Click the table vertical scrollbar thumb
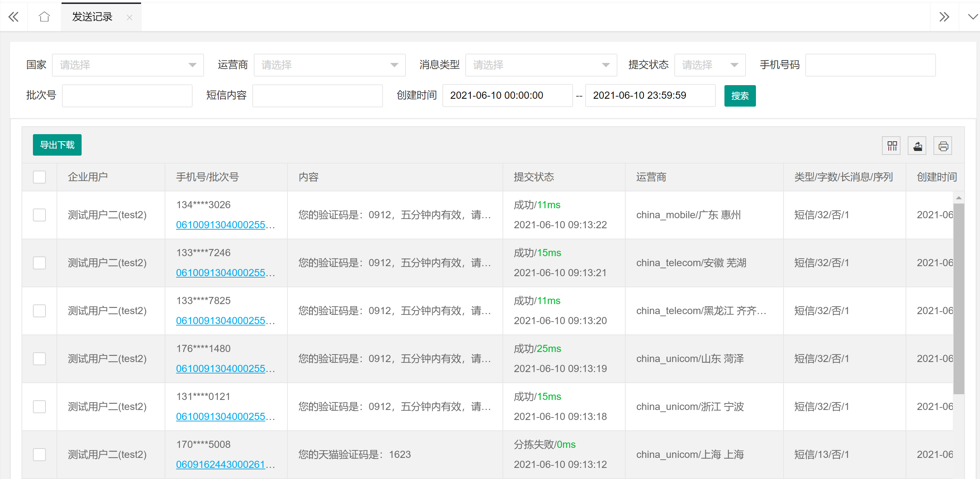980x479 pixels. (958, 298)
